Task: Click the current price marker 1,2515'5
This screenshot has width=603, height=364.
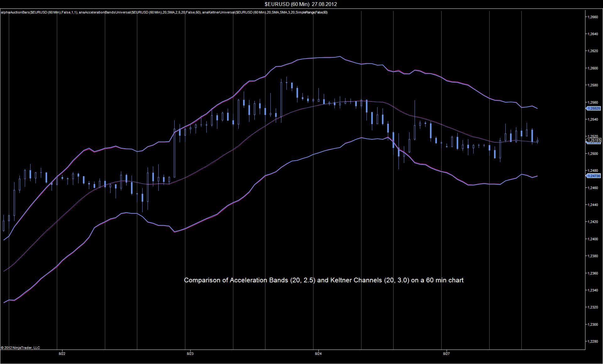Action: coord(594,140)
